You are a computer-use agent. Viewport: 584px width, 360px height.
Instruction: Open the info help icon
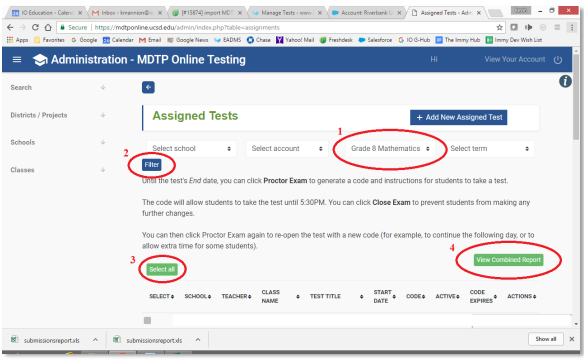(565, 81)
